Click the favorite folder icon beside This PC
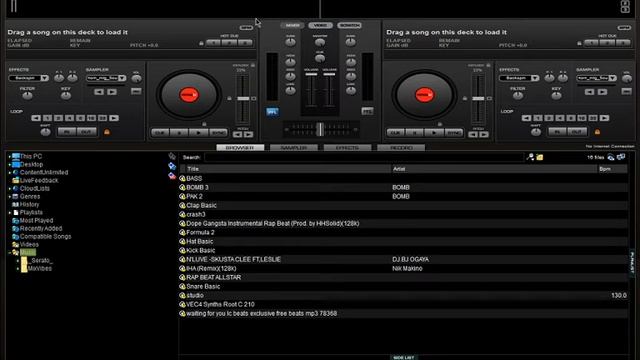640x360 pixels. 172,156
